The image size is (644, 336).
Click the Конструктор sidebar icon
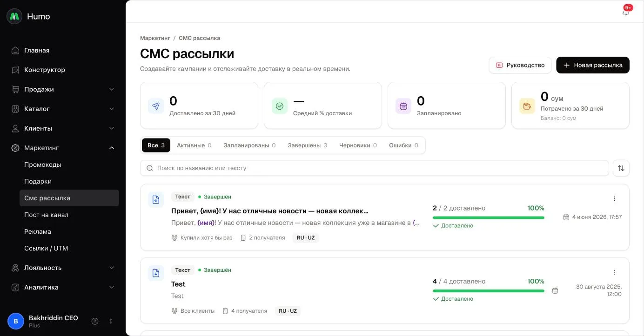[15, 70]
